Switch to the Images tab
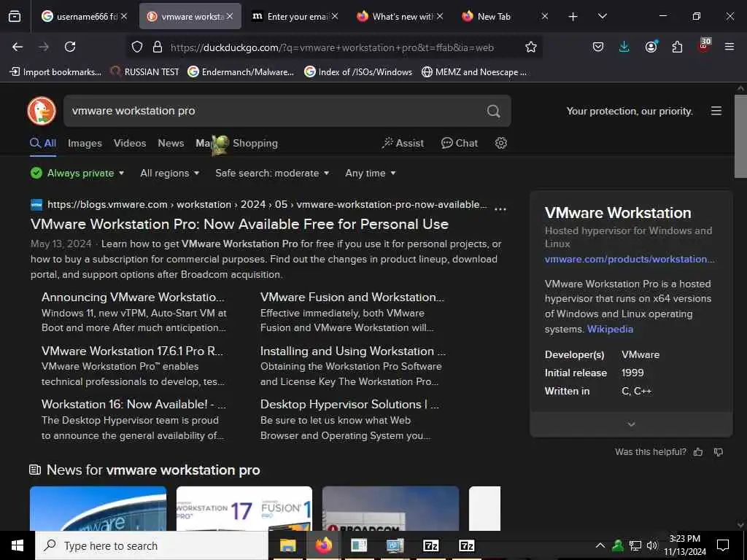Viewport: 747px width, 560px height. 85,143
